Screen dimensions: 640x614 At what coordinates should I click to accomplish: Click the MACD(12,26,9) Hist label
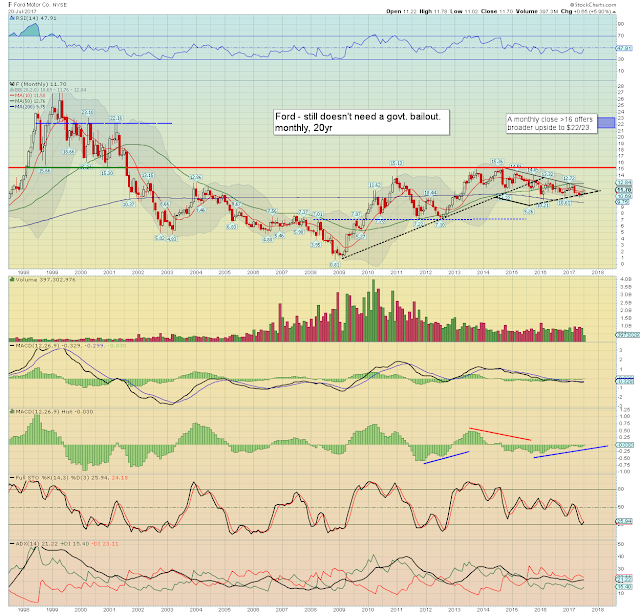[x=54, y=412]
